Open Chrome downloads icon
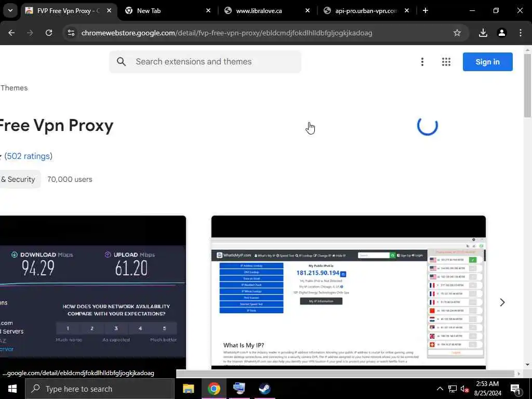 483,33
